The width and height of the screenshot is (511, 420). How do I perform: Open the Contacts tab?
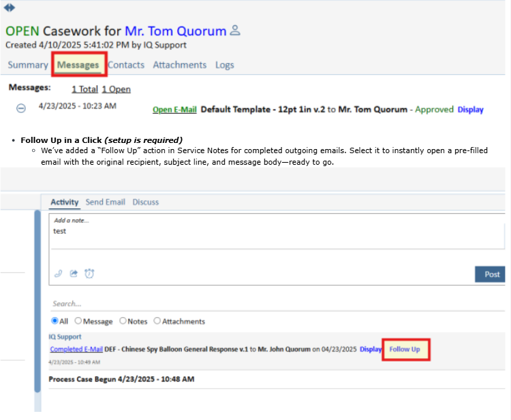[126, 65]
